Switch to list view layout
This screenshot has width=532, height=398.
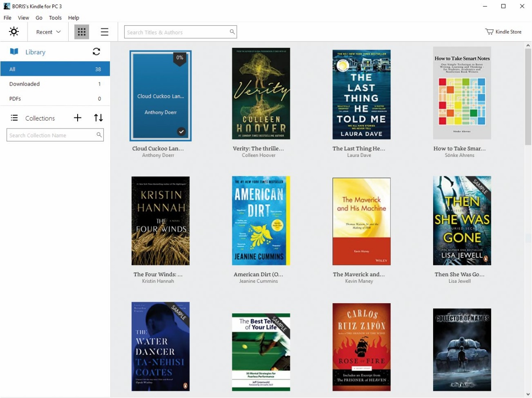point(105,32)
